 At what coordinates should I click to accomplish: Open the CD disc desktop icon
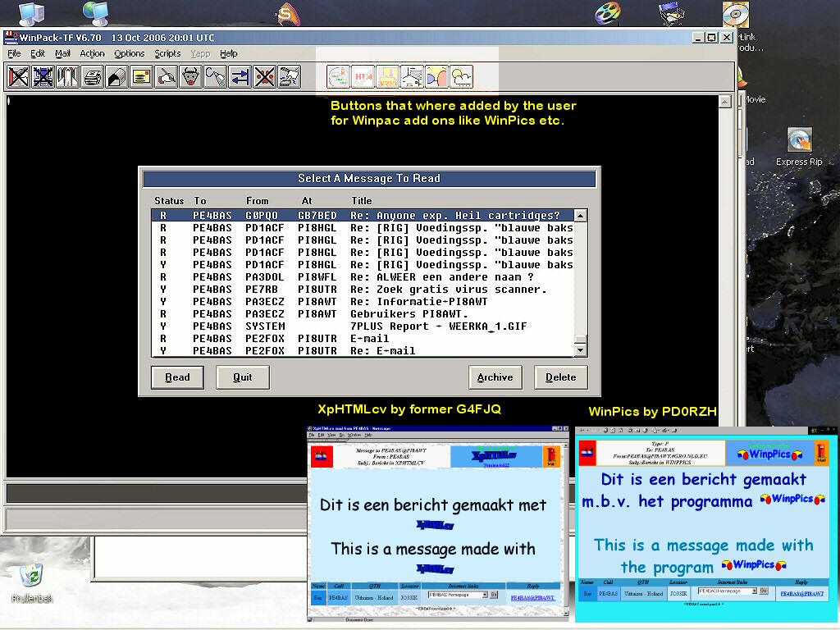coord(736,14)
